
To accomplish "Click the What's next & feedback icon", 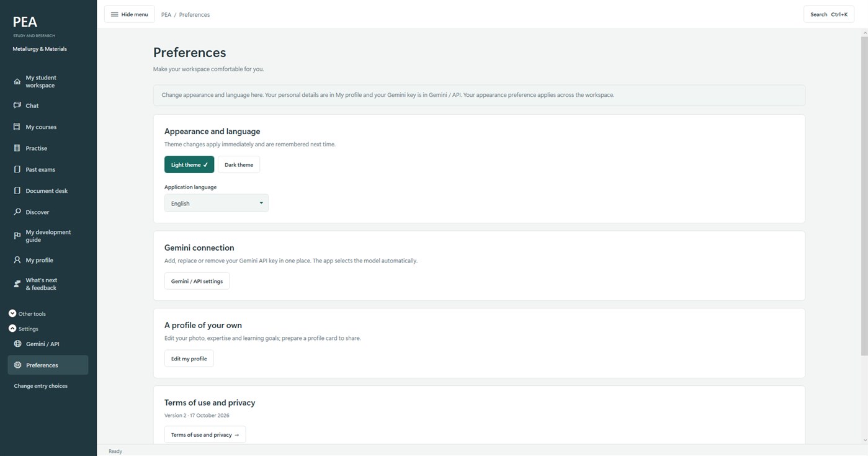I will pos(17,284).
